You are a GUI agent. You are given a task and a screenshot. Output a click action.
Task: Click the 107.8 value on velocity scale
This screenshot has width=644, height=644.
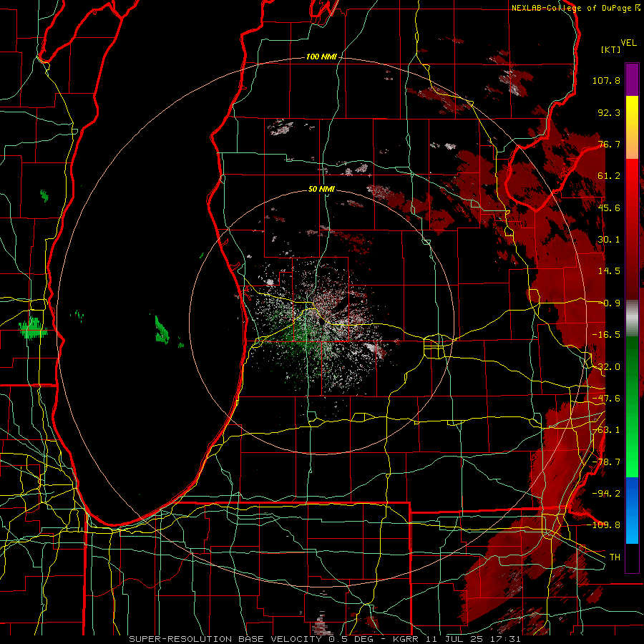(x=606, y=80)
